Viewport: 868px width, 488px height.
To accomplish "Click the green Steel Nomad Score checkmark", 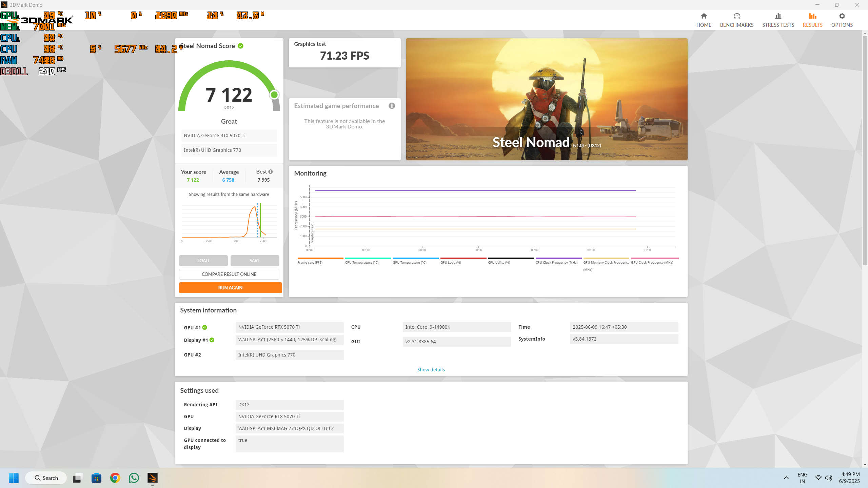I will [240, 46].
